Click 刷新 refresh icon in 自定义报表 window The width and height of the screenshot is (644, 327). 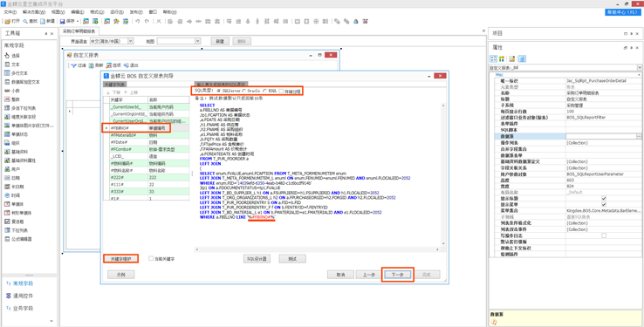96,65
